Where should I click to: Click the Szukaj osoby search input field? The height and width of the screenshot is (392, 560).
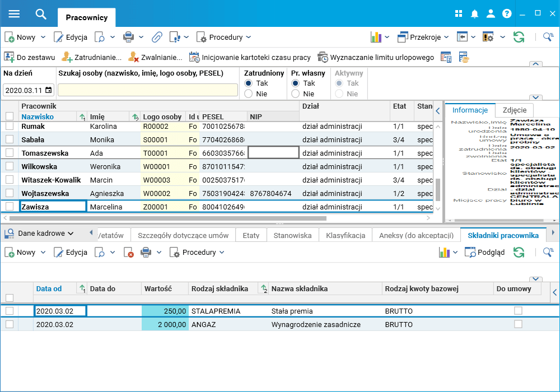click(148, 90)
